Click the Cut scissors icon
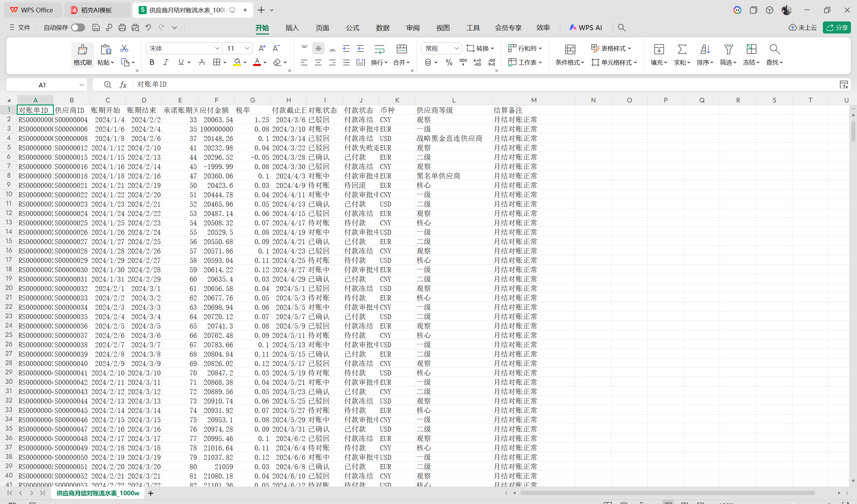Screen dimensions: 857x504 124,49
